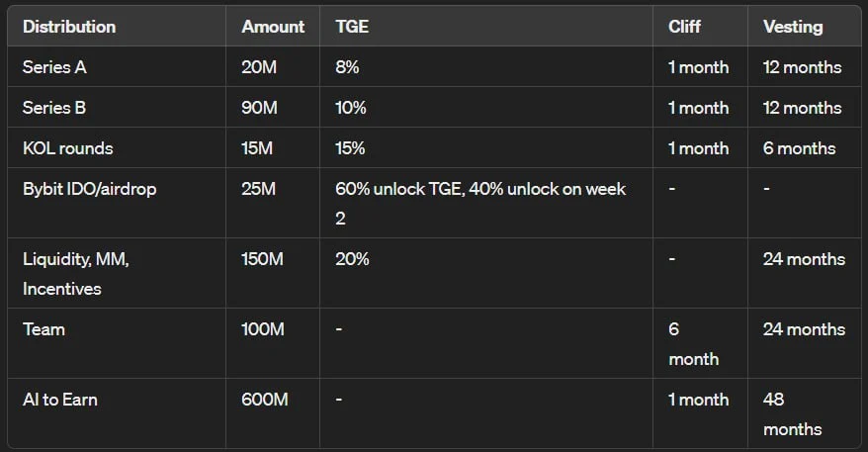The width and height of the screenshot is (868, 452).
Task: Click the Vesting column header
Action: pyautogui.click(x=793, y=27)
